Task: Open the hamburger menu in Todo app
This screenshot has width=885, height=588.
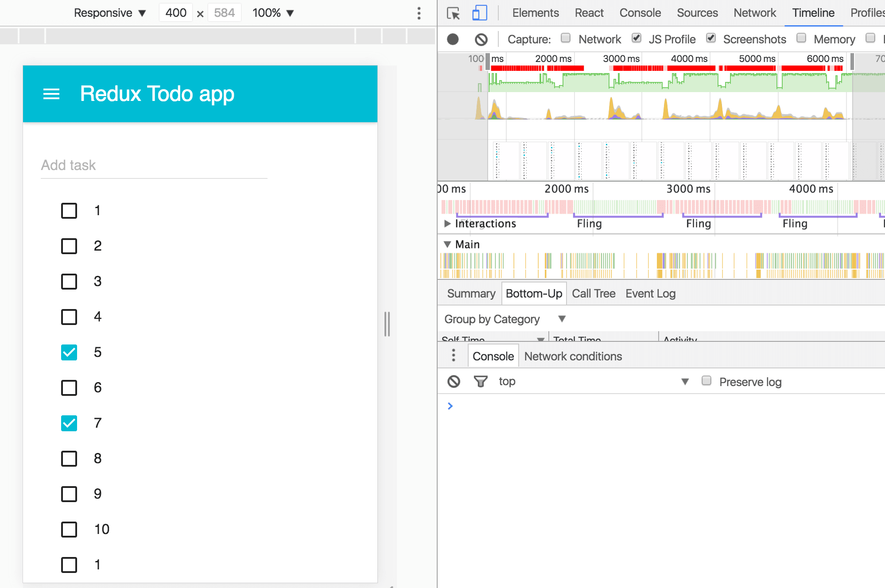Action: (51, 94)
